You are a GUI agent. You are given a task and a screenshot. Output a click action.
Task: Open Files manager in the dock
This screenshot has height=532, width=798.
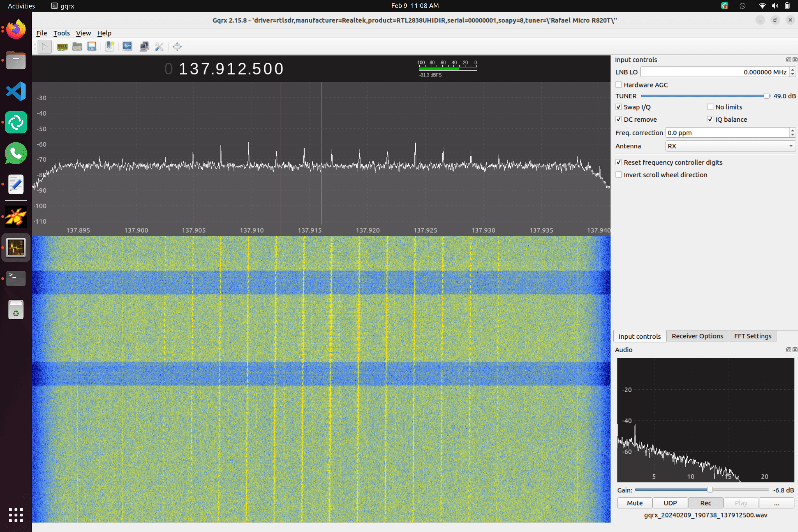pos(16,61)
